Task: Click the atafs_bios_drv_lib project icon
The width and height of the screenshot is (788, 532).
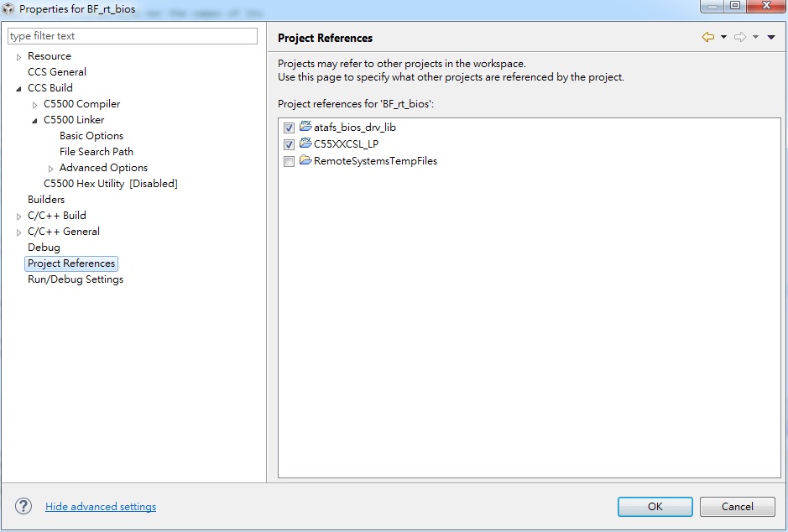Action: click(x=305, y=127)
